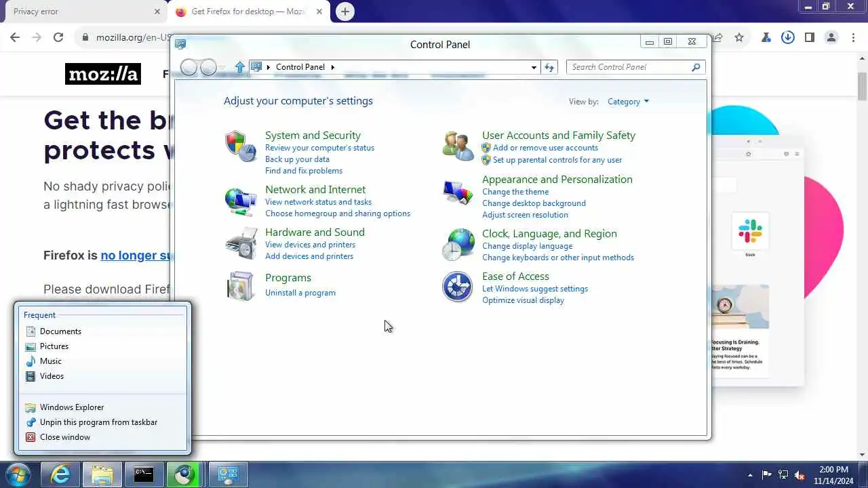This screenshot has height=488, width=868.
Task: Open the Network and Internet globe icon
Action: [241, 201]
